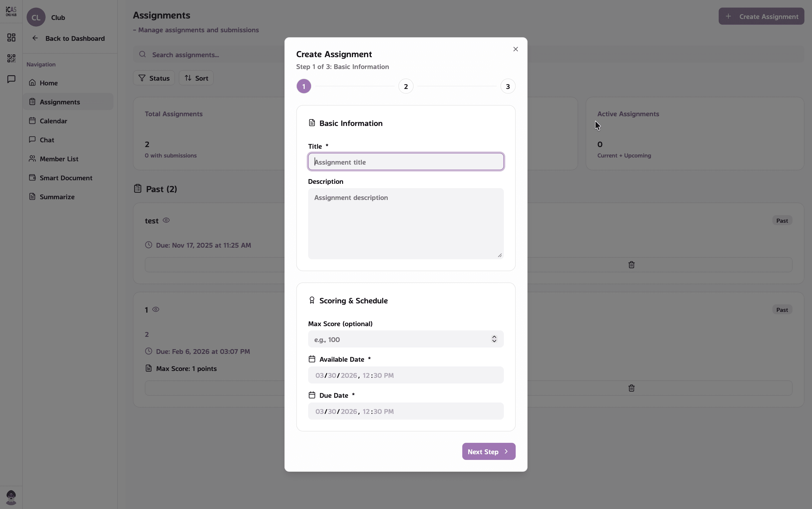Click the Assignment description text area
812x509 pixels.
(406, 223)
